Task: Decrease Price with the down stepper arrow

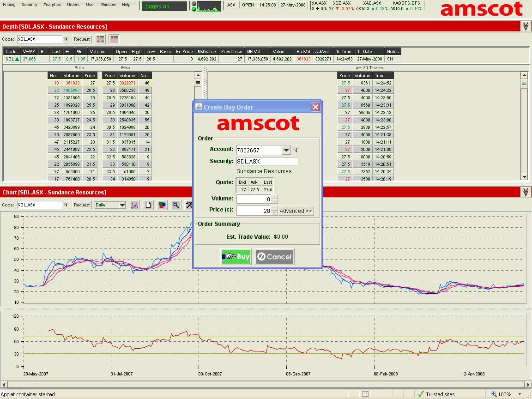Action: click(x=274, y=213)
